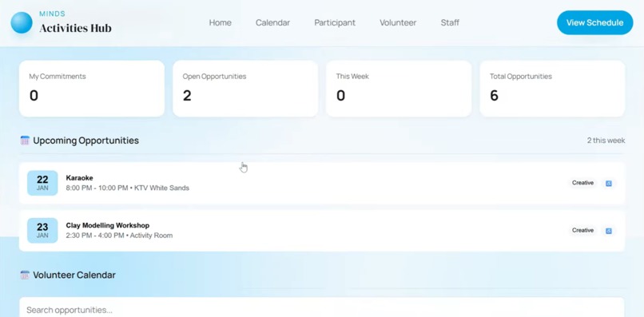644x317 pixels.
Task: Click '2:30 PM - 4:00 PM • Activity Room'
Action: (x=119, y=236)
